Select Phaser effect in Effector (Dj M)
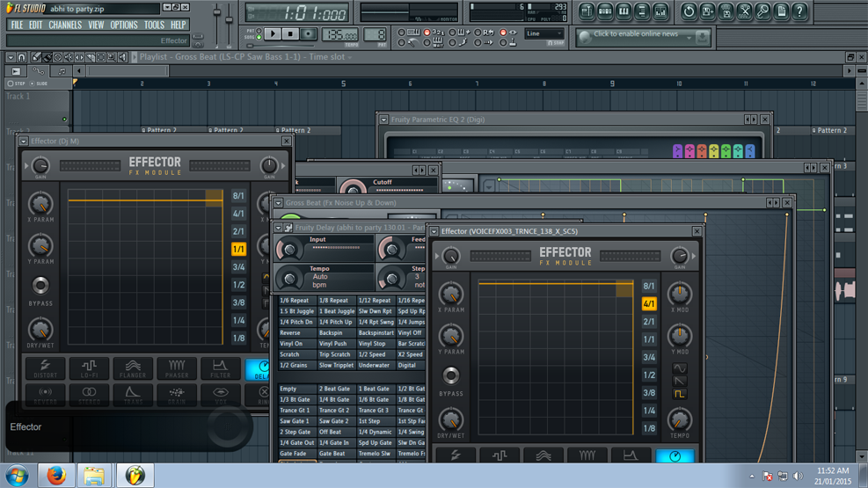The image size is (868, 488). tap(177, 368)
